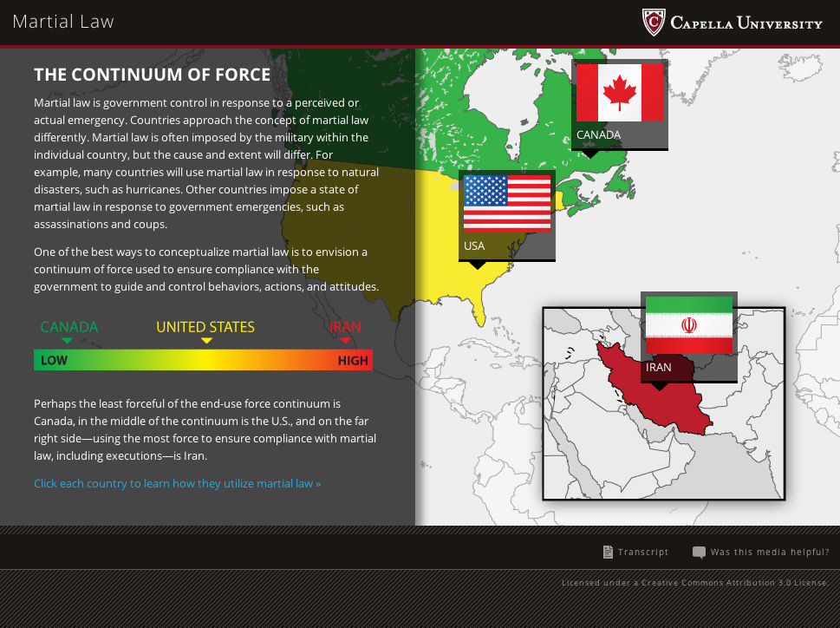
Task: Select the USA flag marker
Action: (x=507, y=204)
